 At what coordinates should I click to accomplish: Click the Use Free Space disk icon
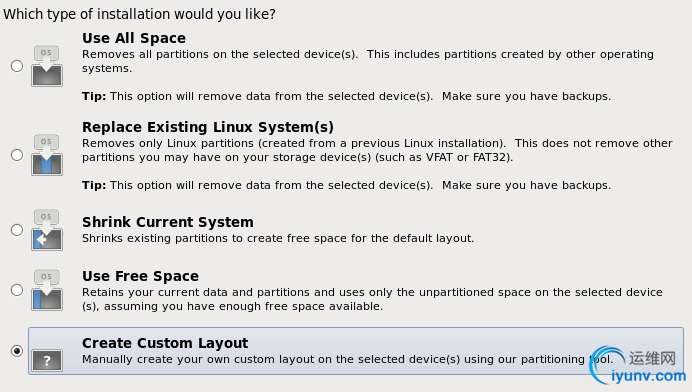click(x=47, y=290)
